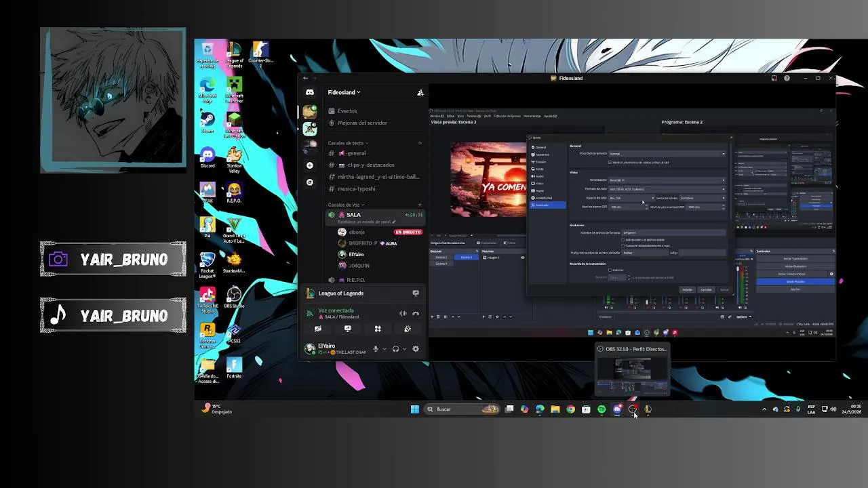Open OBS Studio taskbar icon
This screenshot has height=488, width=868.
tap(633, 409)
